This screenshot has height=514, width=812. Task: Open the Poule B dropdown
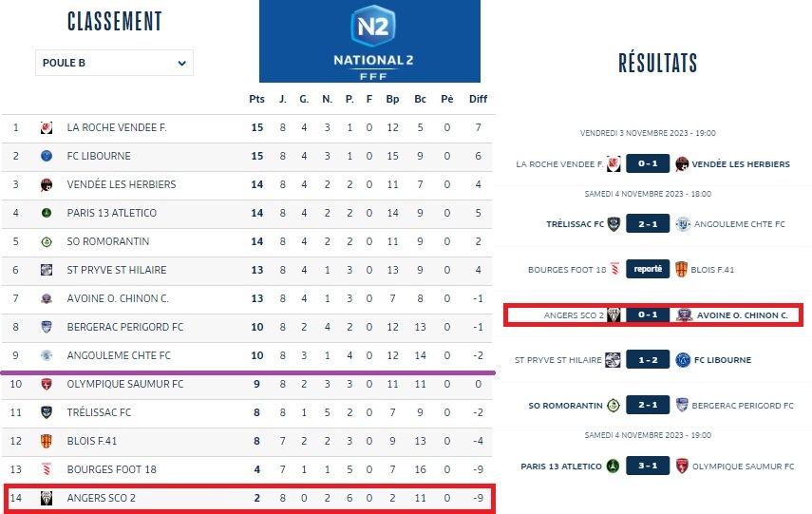pos(114,63)
